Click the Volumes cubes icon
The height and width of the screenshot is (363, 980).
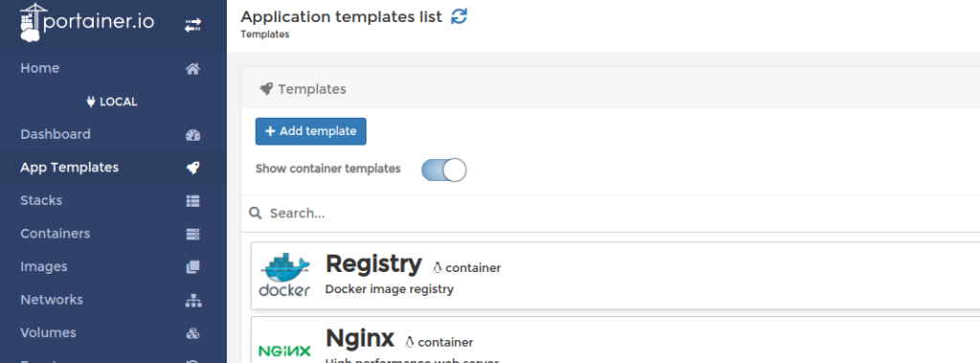(x=193, y=333)
